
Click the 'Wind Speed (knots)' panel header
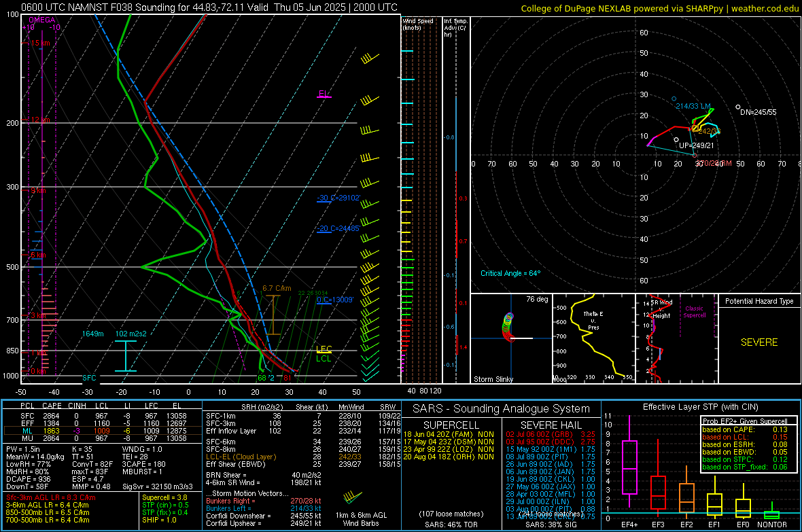point(418,24)
